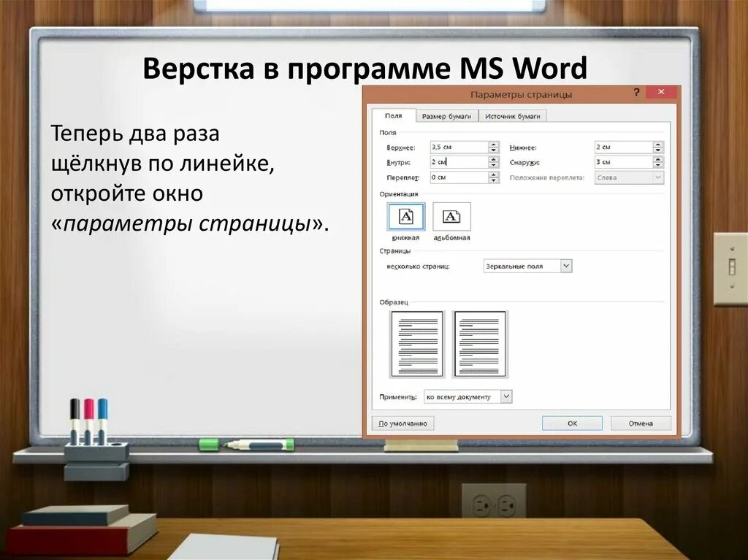The width and height of the screenshot is (748, 560).
Task: Click the Нижнее margin field
Action: [624, 147]
